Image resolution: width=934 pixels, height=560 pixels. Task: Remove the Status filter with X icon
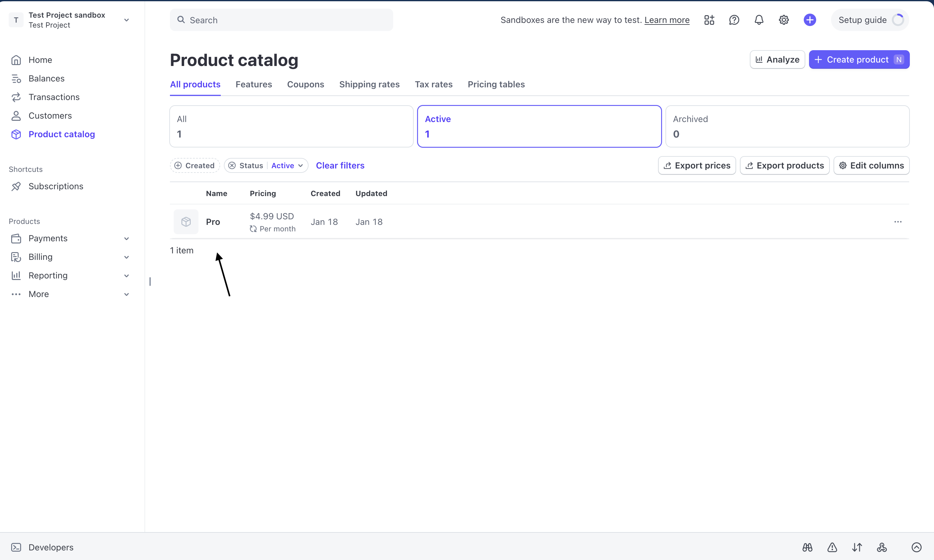point(232,166)
